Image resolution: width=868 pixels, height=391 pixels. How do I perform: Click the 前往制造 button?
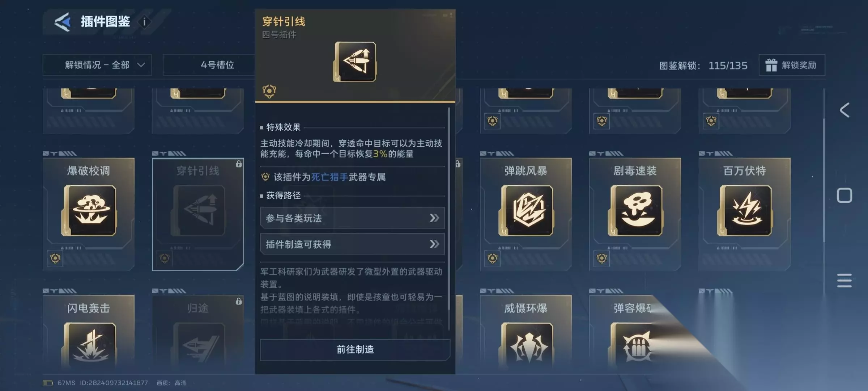tap(355, 349)
